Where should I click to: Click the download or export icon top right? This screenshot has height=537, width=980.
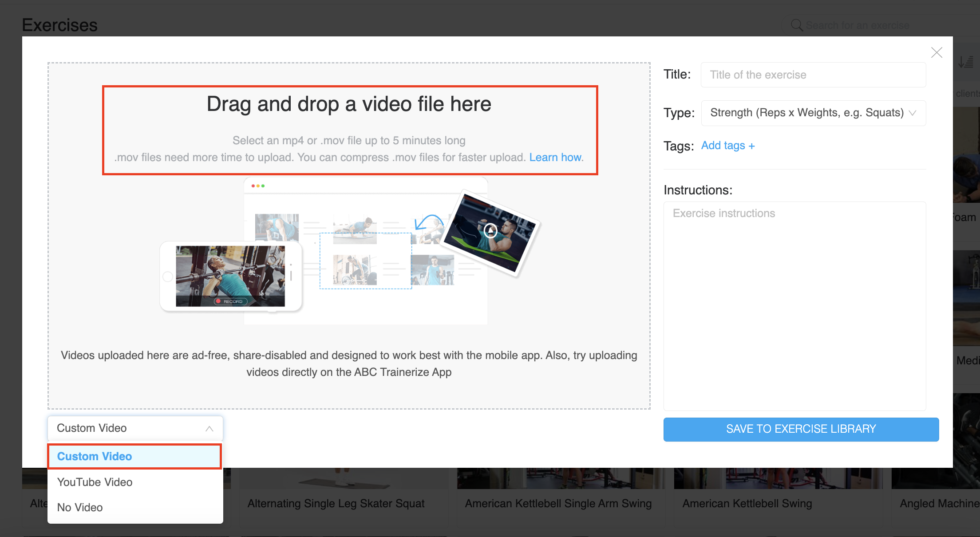click(966, 63)
